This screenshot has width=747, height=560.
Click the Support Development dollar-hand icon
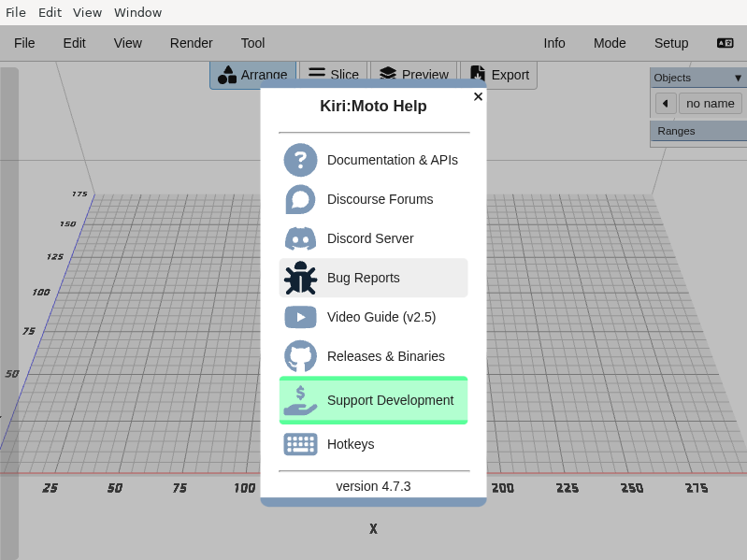point(300,400)
